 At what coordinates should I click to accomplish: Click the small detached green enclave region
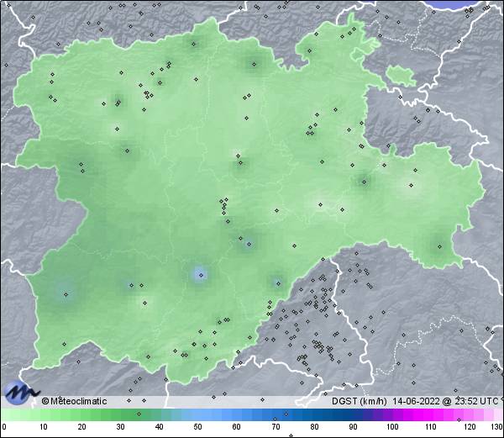(401, 75)
